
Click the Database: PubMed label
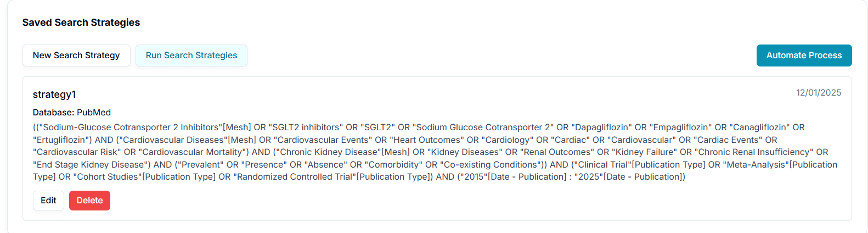[72, 113]
